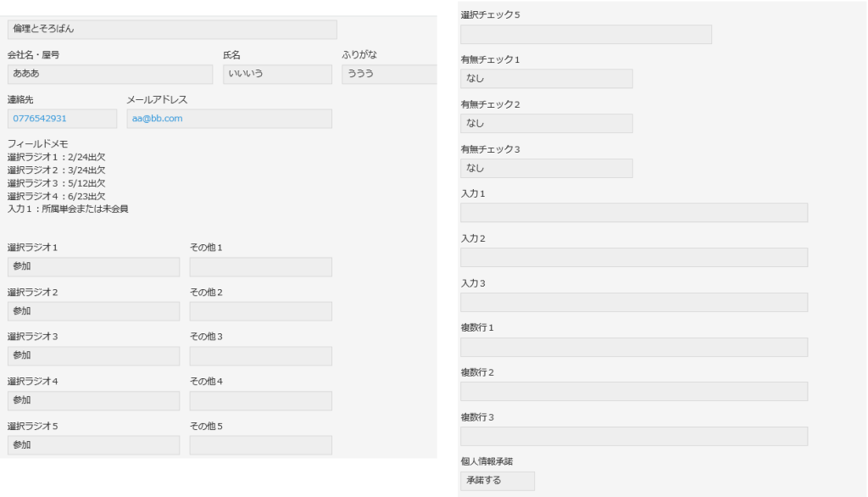Click the 個人情報承諾 field showing 承諾する
Screen dimensions: 868x497
[497, 481]
